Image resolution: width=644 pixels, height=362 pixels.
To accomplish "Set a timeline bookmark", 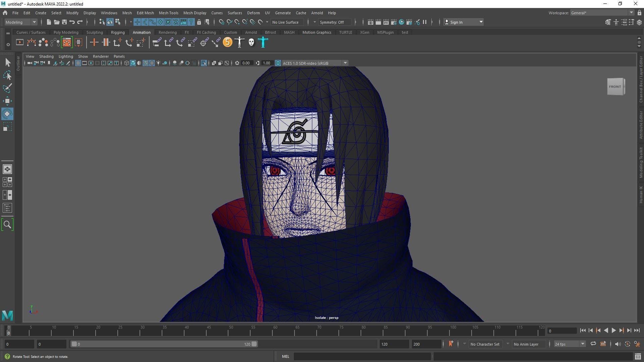I will pyautogui.click(x=451, y=344).
